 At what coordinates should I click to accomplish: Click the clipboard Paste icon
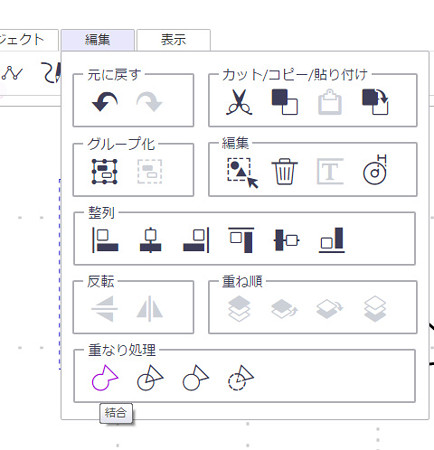click(330, 102)
